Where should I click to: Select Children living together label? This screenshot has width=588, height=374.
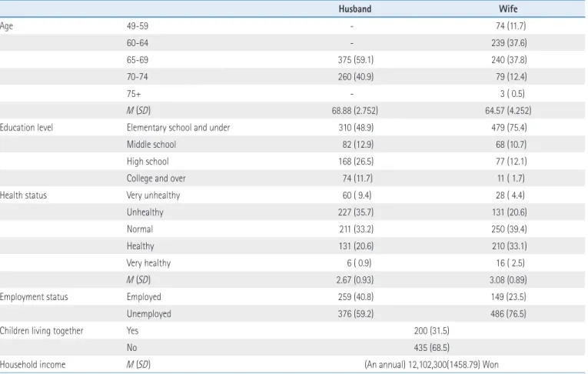(x=42, y=330)
